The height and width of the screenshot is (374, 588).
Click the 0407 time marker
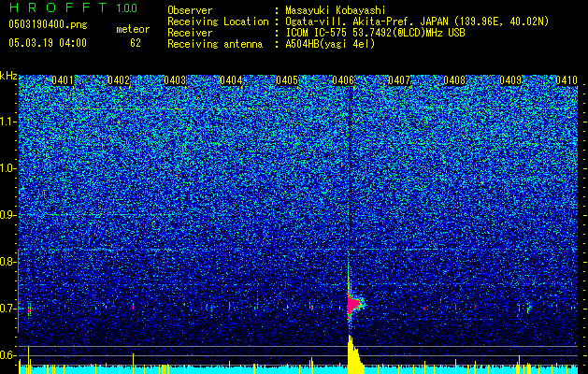[x=399, y=80]
